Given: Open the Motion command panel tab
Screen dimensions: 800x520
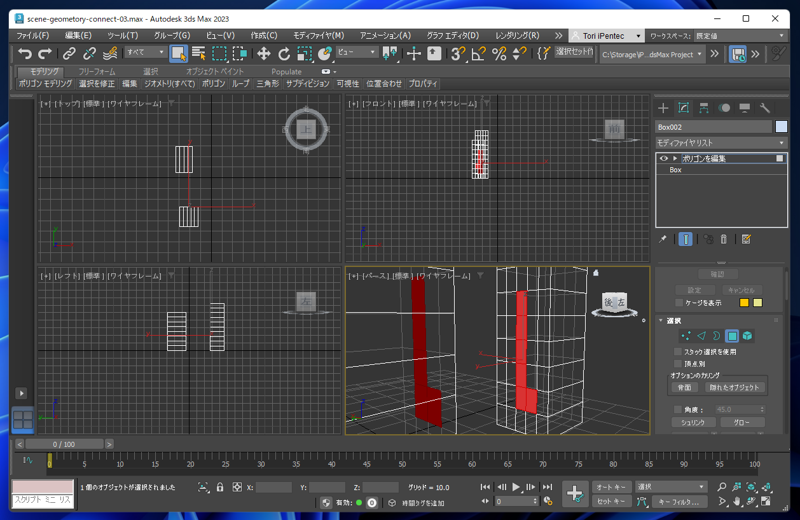Looking at the screenshot, I should (724, 108).
